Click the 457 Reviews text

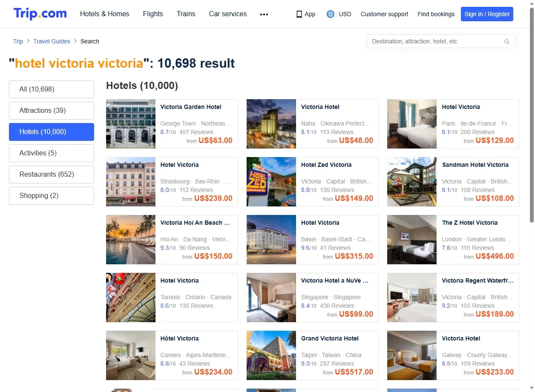coord(196,132)
